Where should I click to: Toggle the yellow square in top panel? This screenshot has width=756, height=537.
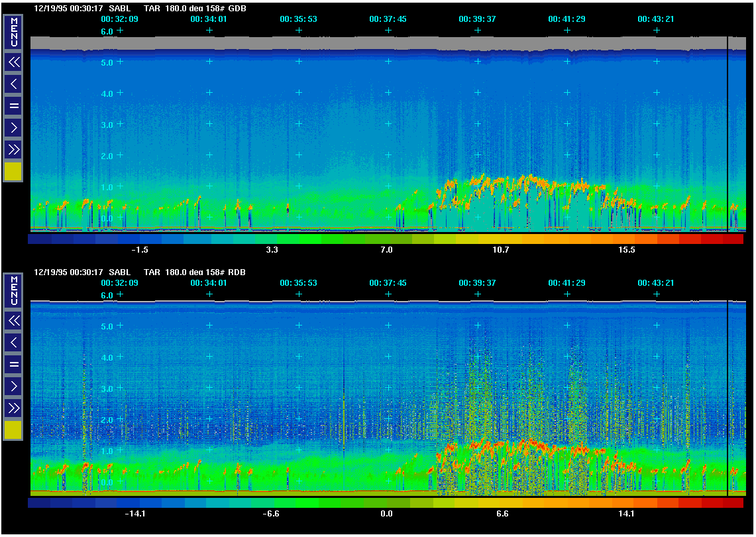coord(13,172)
